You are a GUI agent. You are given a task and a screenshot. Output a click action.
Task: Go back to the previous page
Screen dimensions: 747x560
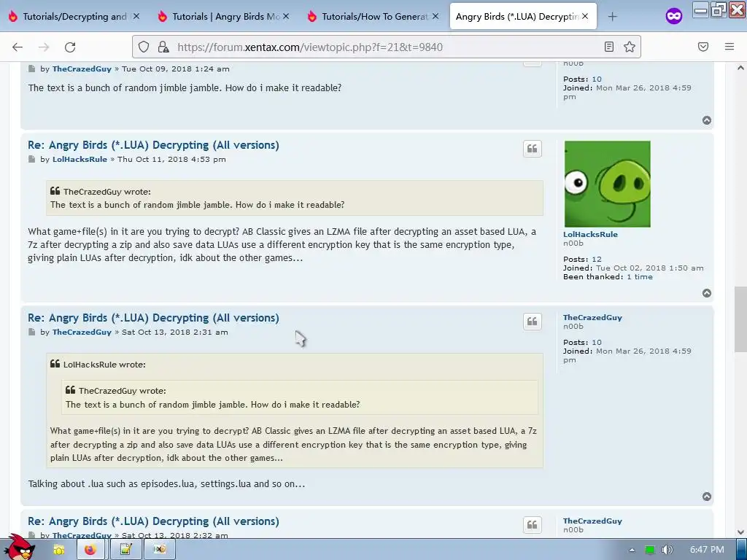click(18, 47)
